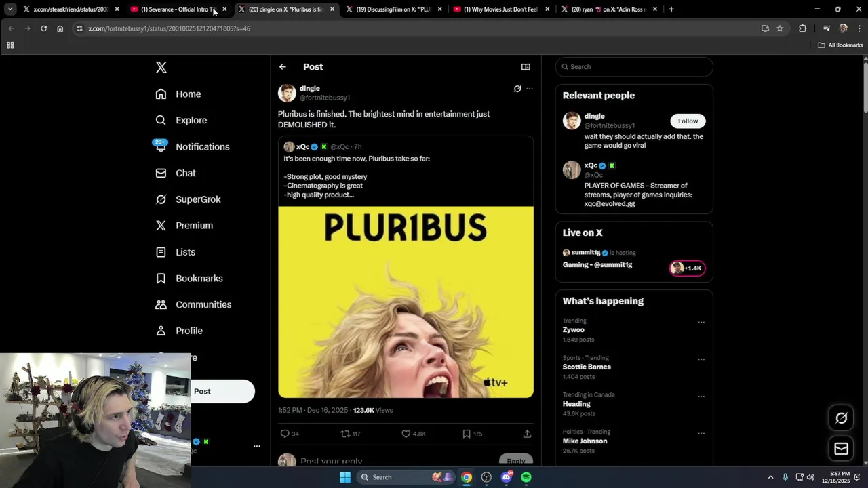This screenshot has width=868, height=488.
Task: Open the floating Grok button
Action: (842, 418)
